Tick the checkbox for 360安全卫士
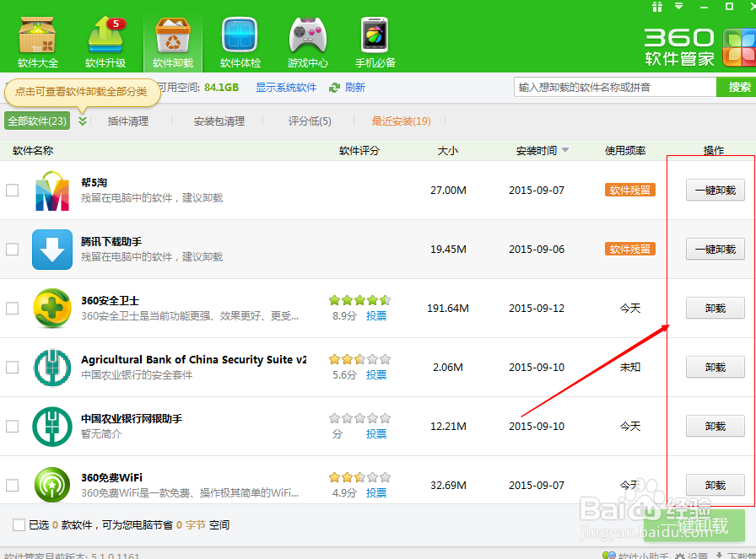The height and width of the screenshot is (559, 756). tap(12, 308)
